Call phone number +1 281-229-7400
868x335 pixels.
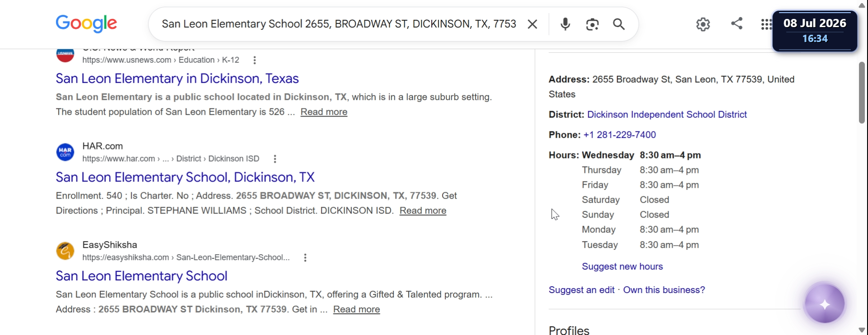click(619, 135)
